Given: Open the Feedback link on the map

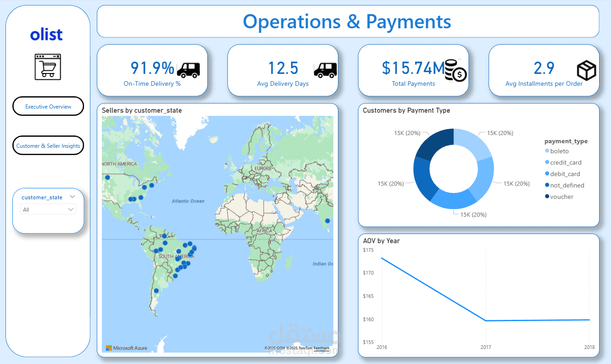Looking at the screenshot, I should (321, 348).
